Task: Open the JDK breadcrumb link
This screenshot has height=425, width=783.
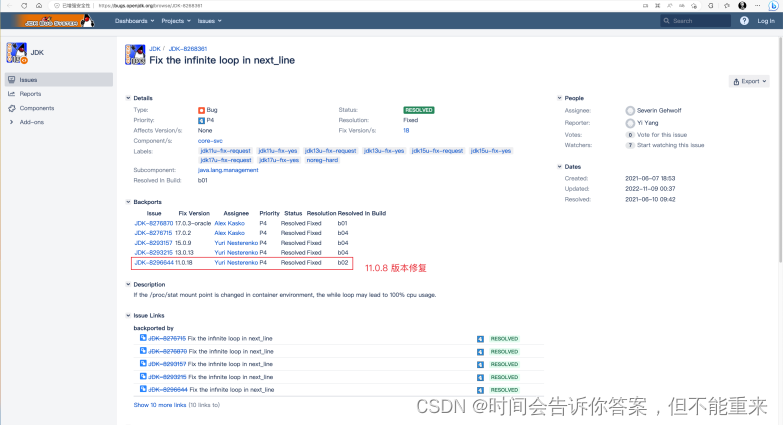Action: [155, 48]
